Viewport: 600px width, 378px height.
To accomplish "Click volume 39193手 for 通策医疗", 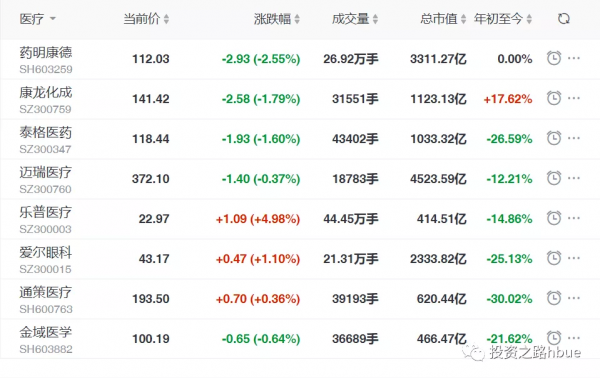I will point(355,299).
